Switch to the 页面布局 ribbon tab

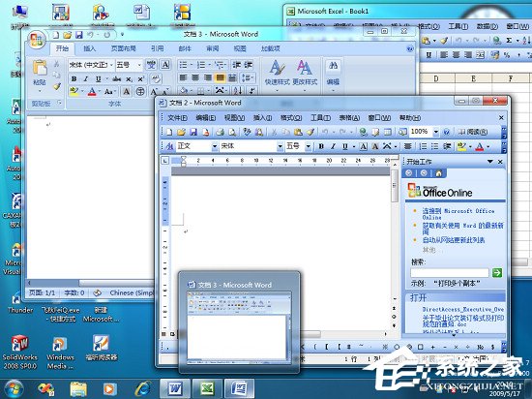pyautogui.click(x=124, y=48)
